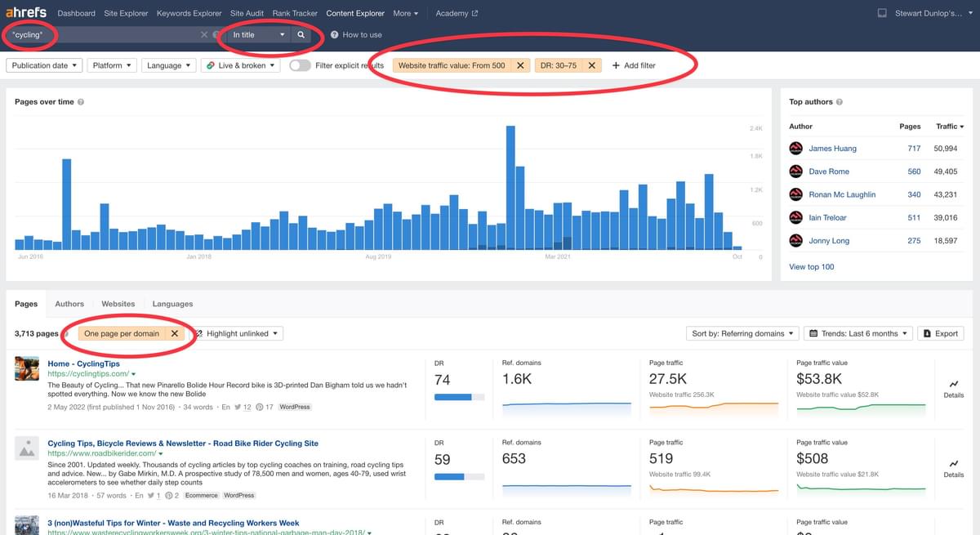980x535 pixels.
Task: Open 3 (non)Wasteful Tips for Winter result
Action: 173,523
